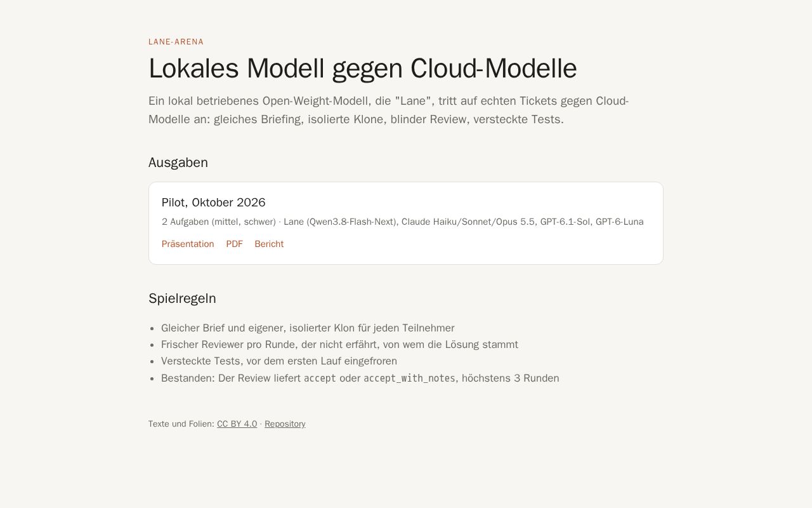Click the Frischer Reviewer pro Runde rule
The image size is (812, 508).
point(339,345)
